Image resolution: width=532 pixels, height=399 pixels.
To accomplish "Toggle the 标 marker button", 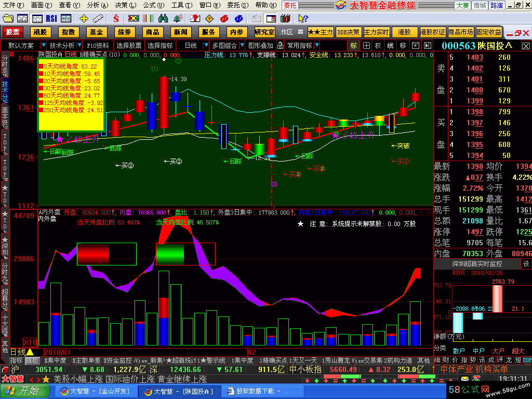I will point(353,45).
